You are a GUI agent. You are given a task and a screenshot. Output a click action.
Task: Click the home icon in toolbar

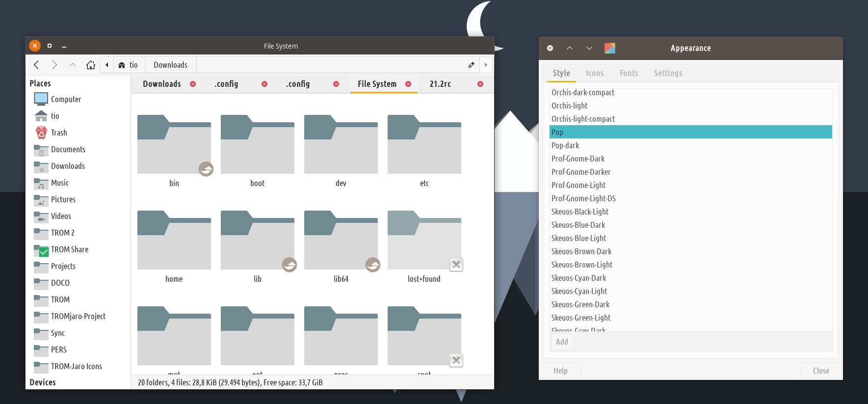pos(91,65)
